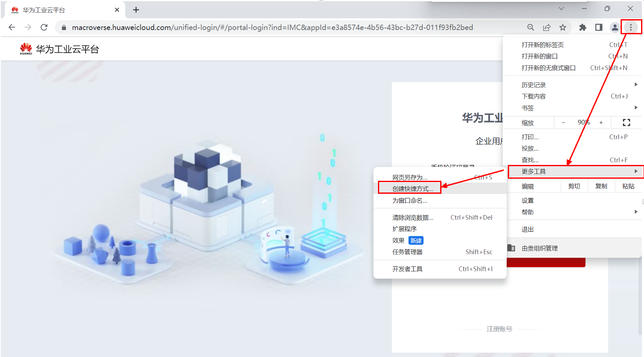
Task: Share this page via share icon
Action: click(x=547, y=28)
